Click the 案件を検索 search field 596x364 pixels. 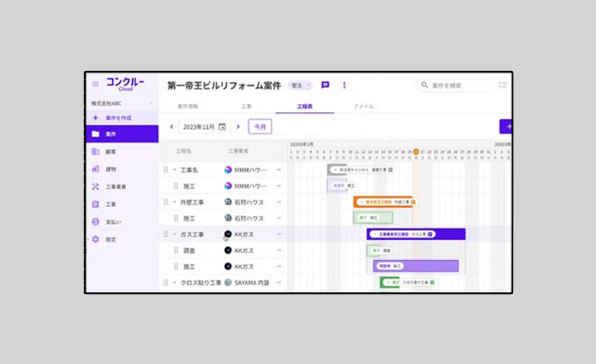[x=455, y=85]
